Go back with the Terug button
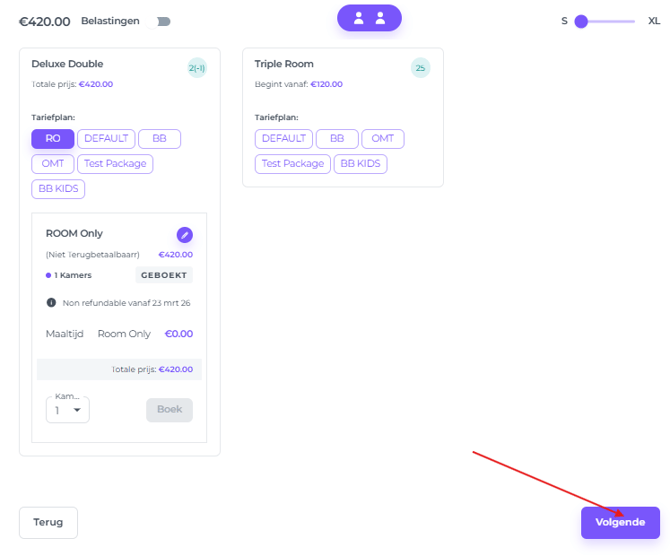 tap(48, 522)
